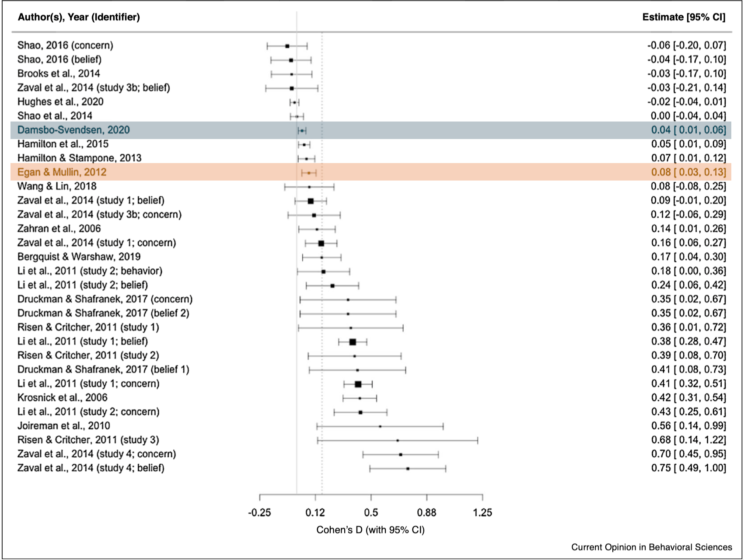Click the Zahran et al., 2006 study label
The height and width of the screenshot is (560, 744).
[59, 228]
